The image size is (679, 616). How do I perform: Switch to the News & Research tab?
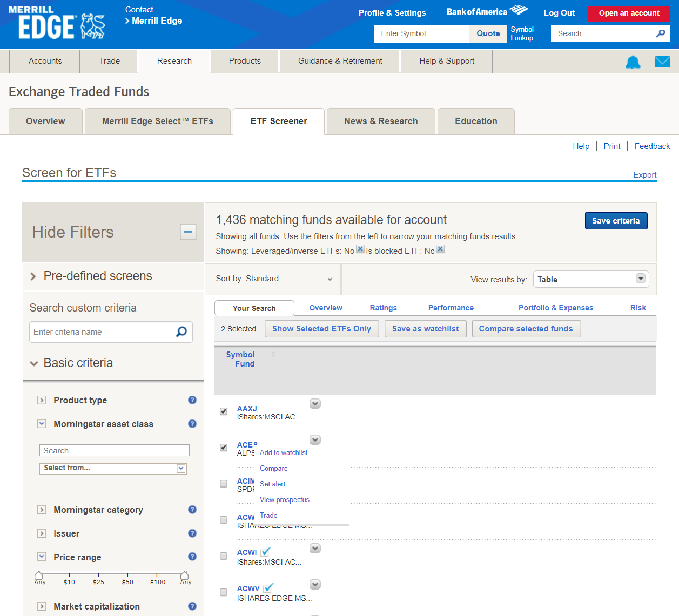point(381,121)
